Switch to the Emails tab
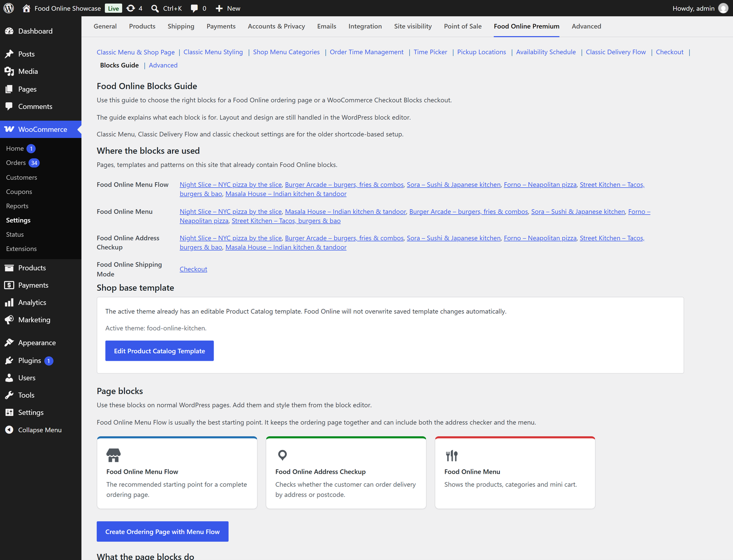 [x=327, y=27]
